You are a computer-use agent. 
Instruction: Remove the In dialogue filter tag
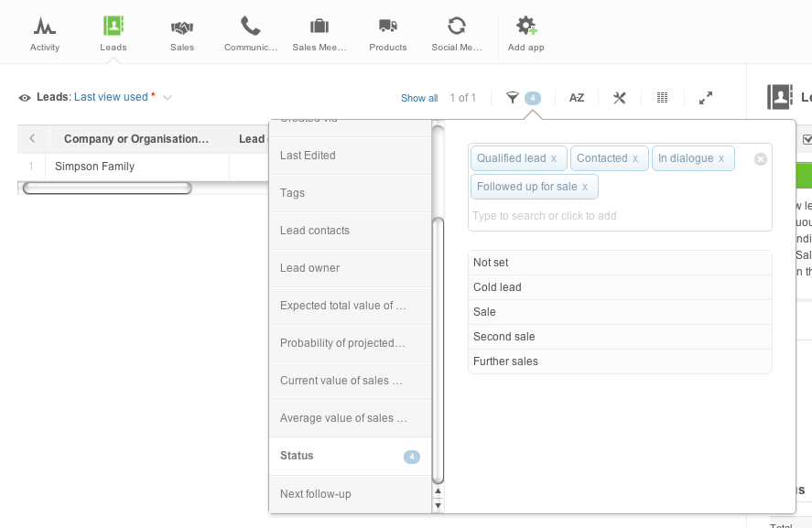[x=720, y=159]
